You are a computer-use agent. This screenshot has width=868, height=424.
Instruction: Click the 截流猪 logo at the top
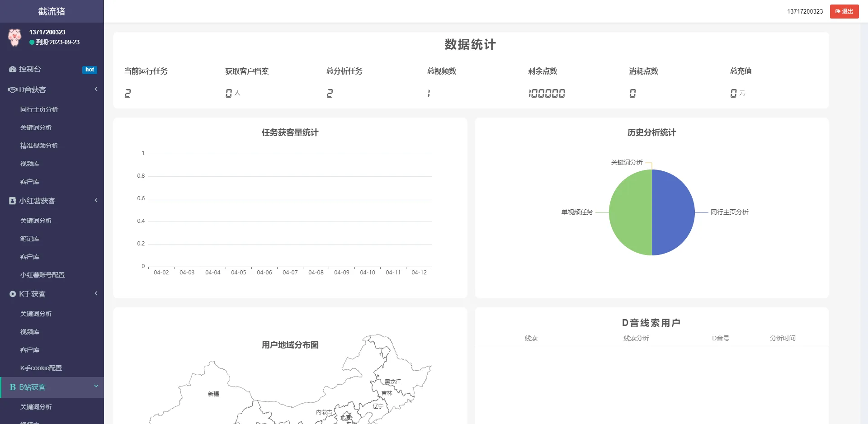pyautogui.click(x=51, y=11)
